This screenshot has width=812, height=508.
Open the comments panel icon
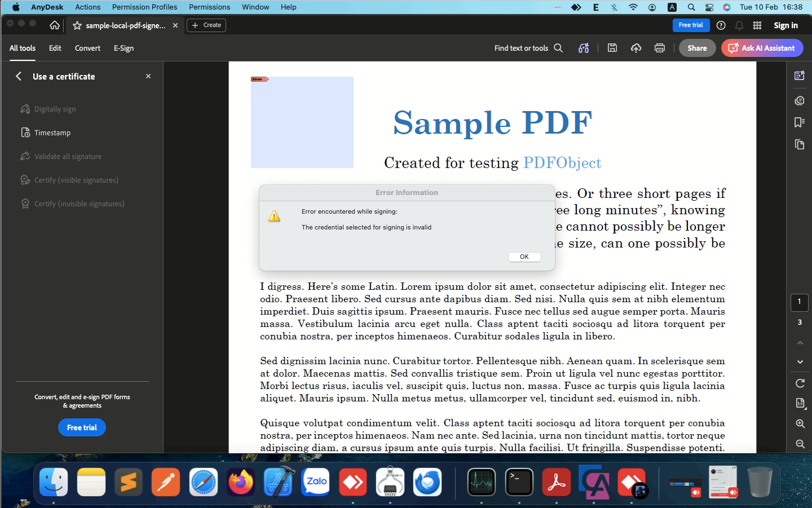[x=800, y=100]
